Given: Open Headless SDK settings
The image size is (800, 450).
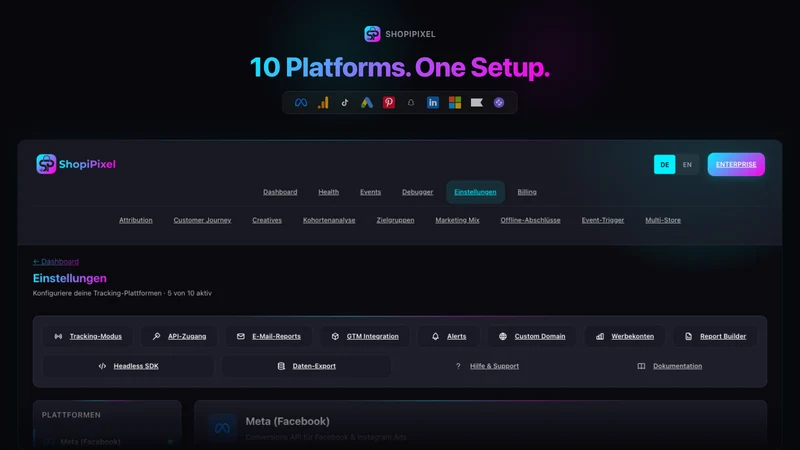Looking at the screenshot, I should (128, 366).
